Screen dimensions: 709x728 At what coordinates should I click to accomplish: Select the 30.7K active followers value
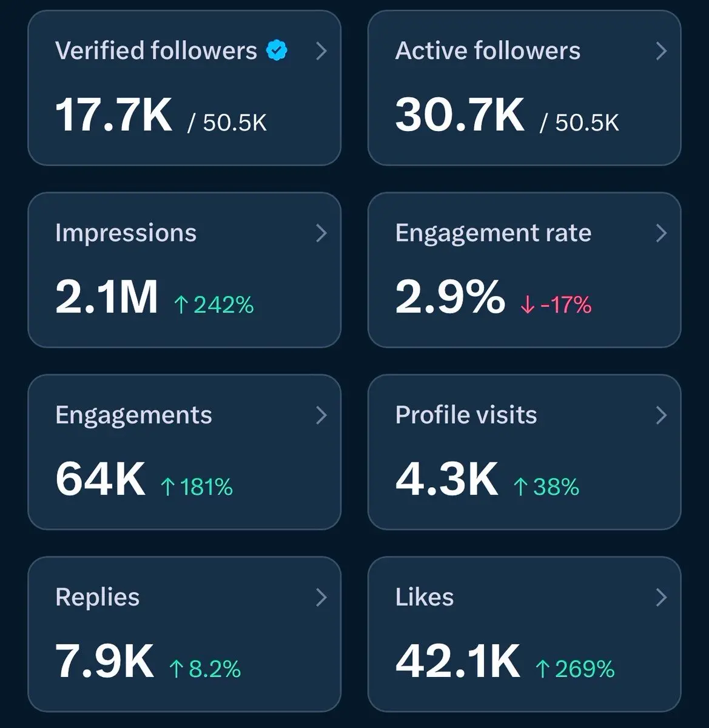tap(460, 115)
